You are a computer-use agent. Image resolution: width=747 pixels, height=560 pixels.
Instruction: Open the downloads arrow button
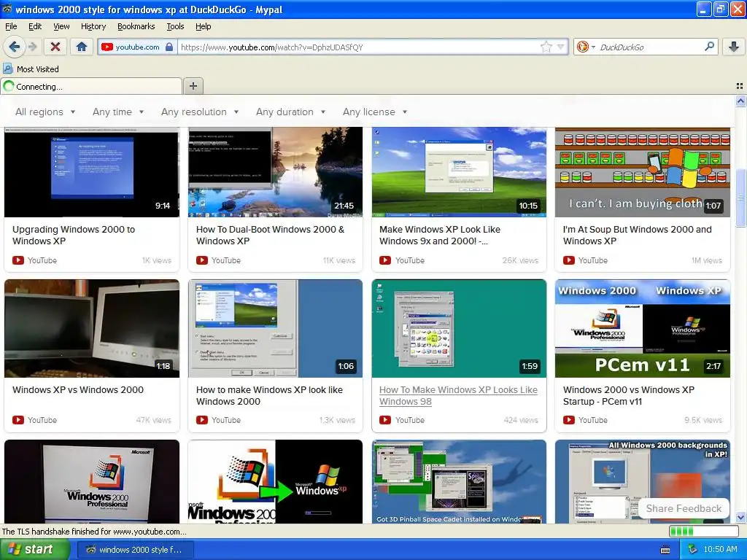click(x=734, y=47)
